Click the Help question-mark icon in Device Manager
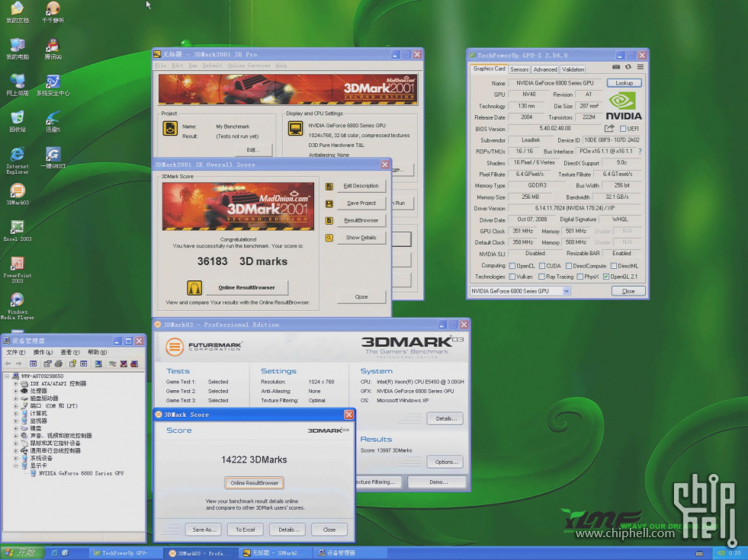This screenshot has width=748, height=560. tap(72, 363)
